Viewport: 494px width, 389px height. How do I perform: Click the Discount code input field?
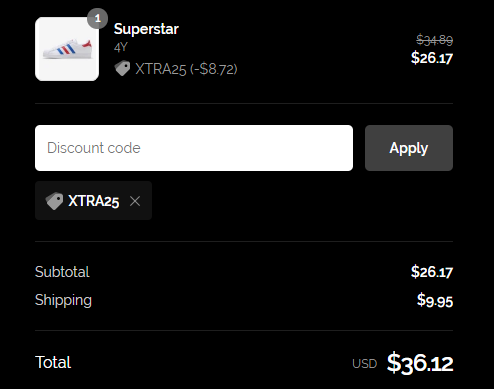tap(194, 148)
